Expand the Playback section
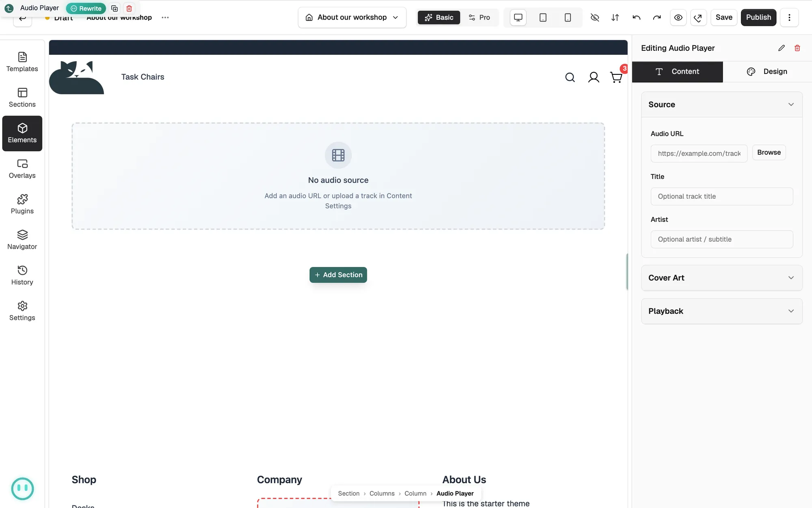 (722, 311)
